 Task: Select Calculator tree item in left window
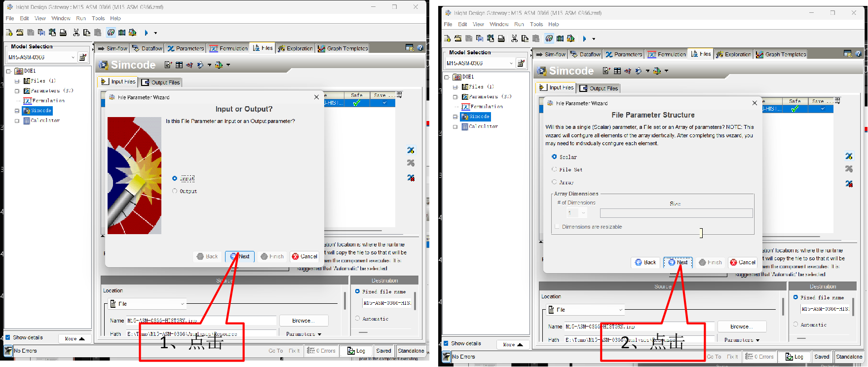coord(45,121)
